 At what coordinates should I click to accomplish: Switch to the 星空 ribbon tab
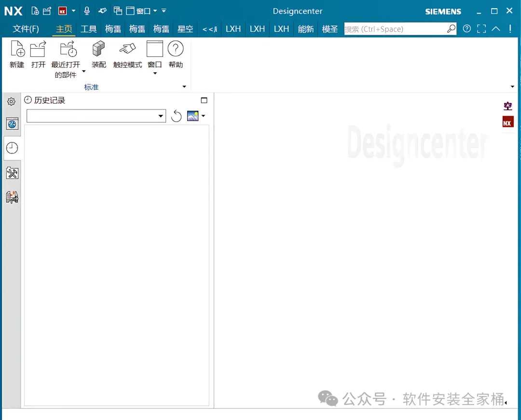click(185, 29)
